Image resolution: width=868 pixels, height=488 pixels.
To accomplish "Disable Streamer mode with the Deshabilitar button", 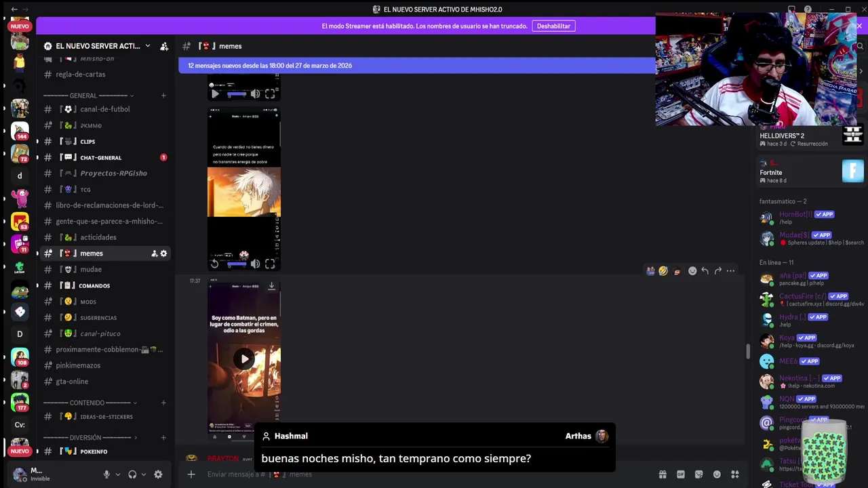I will (x=553, y=26).
